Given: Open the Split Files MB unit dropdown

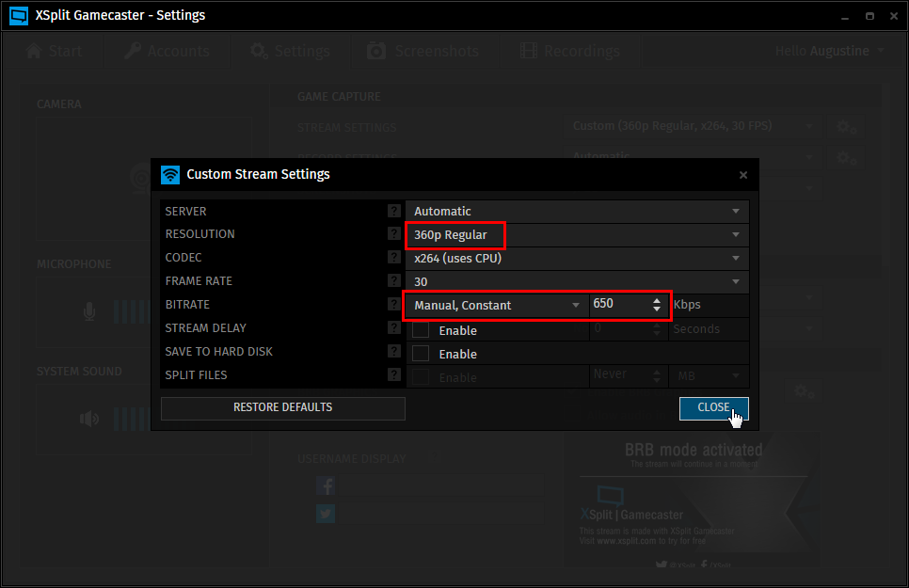Looking at the screenshot, I should 709,375.
